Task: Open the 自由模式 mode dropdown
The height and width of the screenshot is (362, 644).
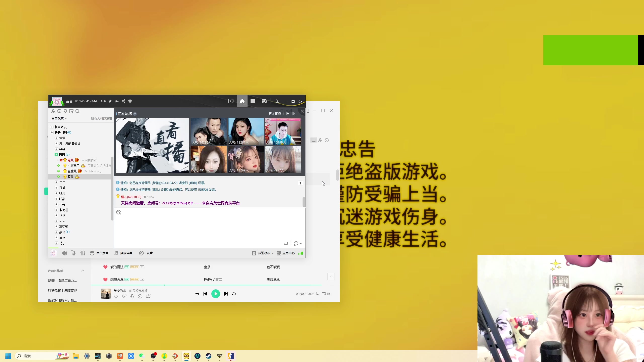Action: point(59,118)
